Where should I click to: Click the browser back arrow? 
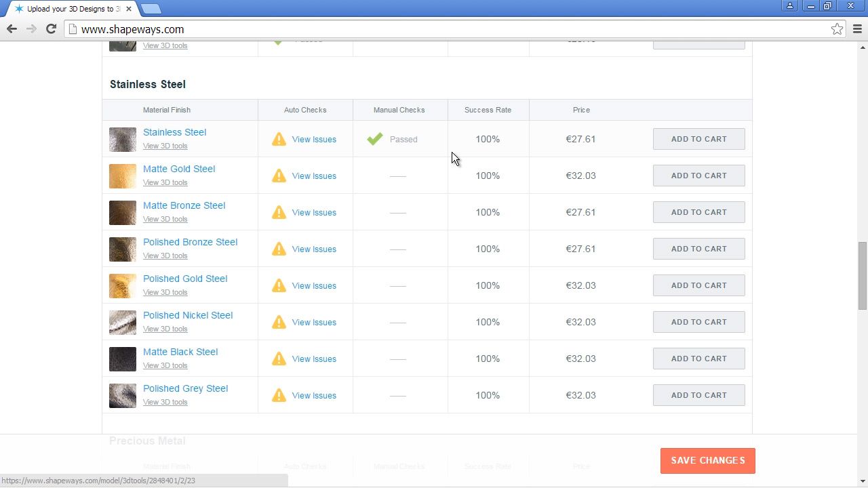(12, 28)
